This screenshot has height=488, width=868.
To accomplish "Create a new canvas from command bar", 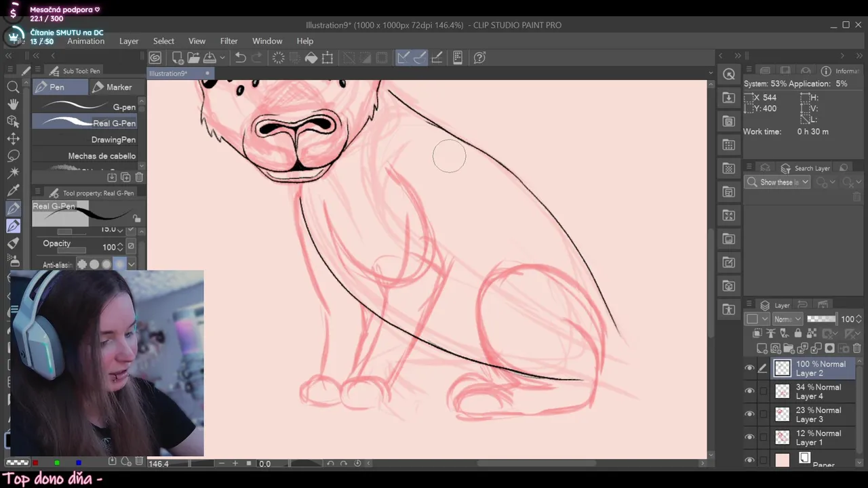I will tap(177, 58).
